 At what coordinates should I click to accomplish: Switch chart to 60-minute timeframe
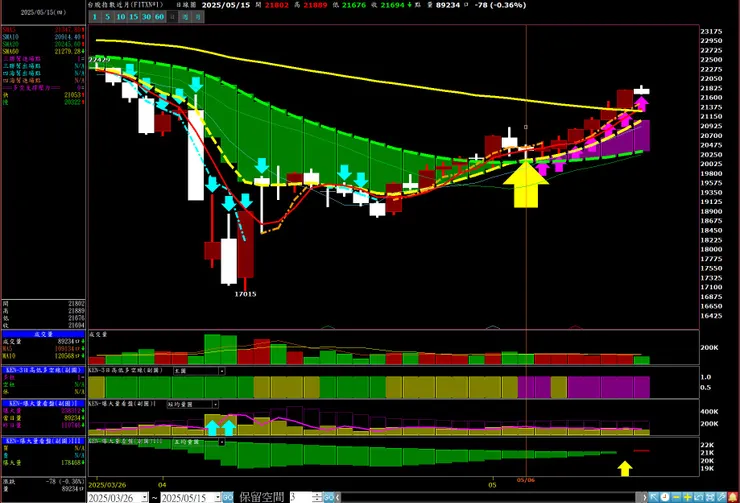(160, 17)
